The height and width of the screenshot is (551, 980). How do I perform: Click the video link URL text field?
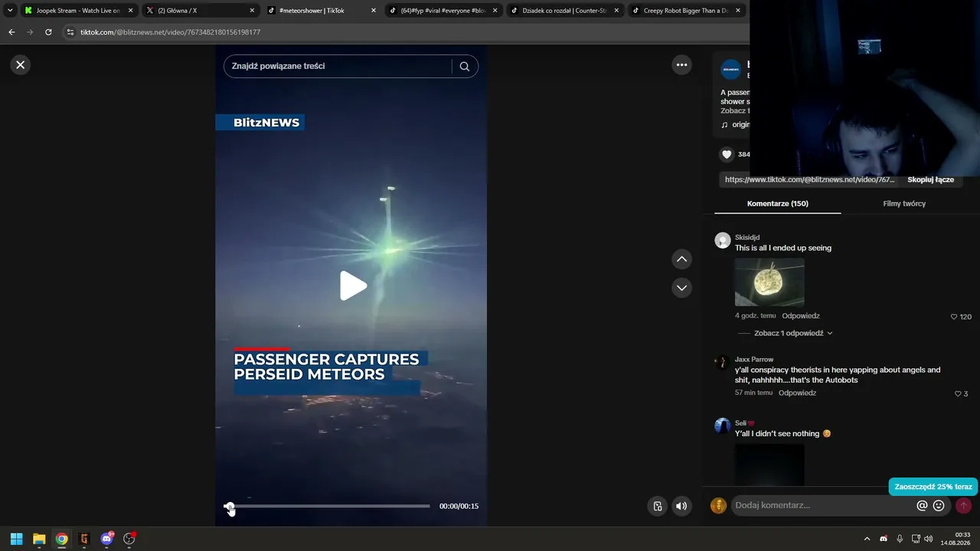810,180
